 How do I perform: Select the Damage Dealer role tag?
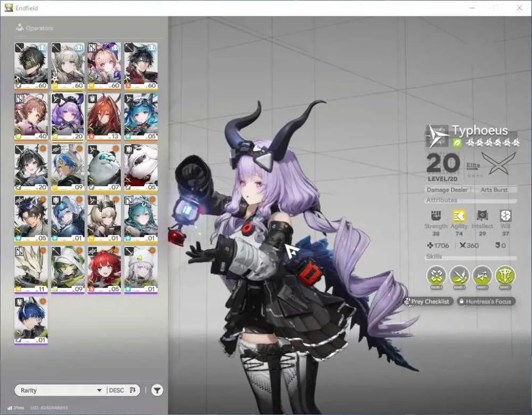[447, 190]
